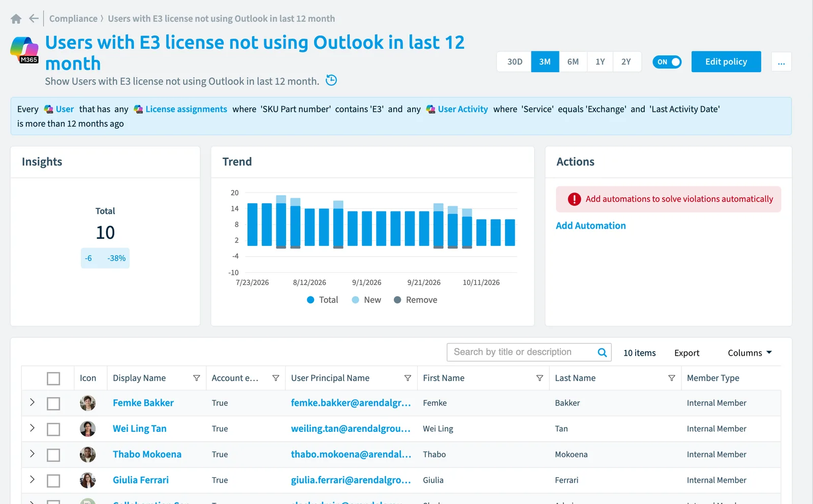Toggle the Total series in the legend
The width and height of the screenshot is (813, 504).
[323, 300]
